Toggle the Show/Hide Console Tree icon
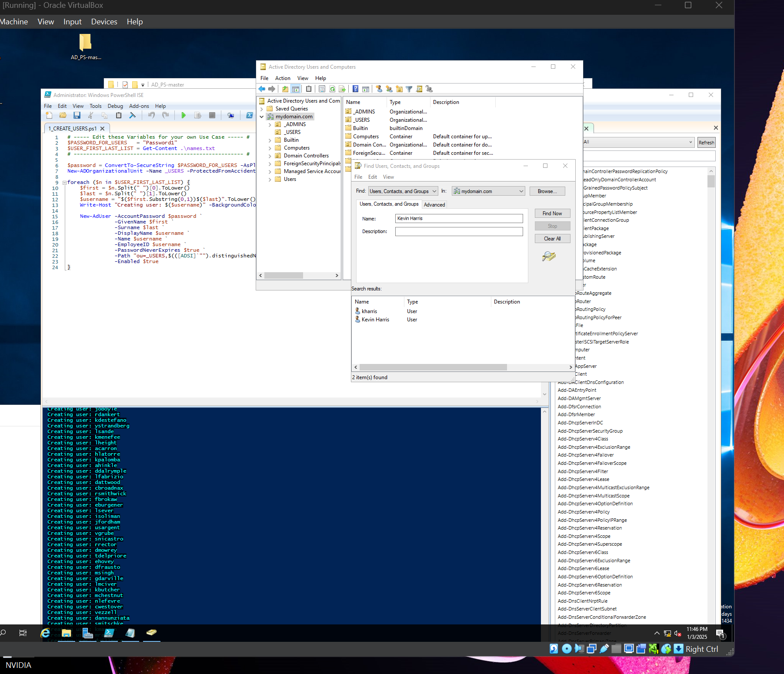Screen dimensions: 784x674 (x=296, y=89)
